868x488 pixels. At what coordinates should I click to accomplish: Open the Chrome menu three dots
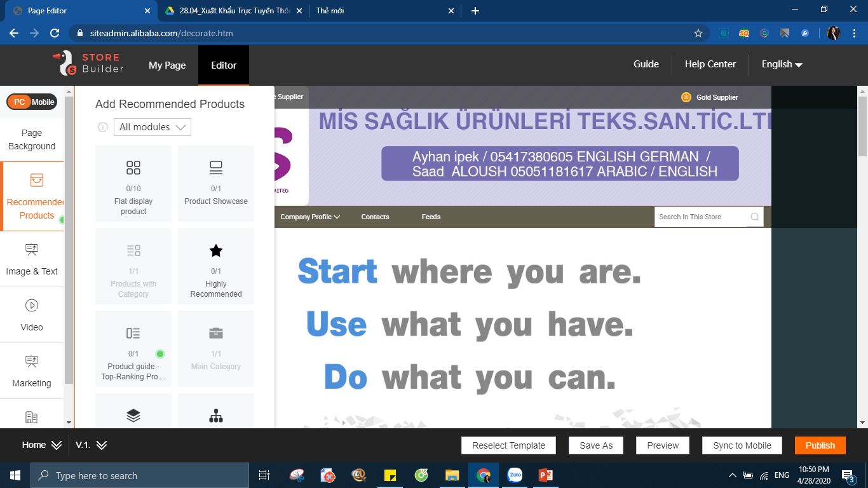[854, 33]
